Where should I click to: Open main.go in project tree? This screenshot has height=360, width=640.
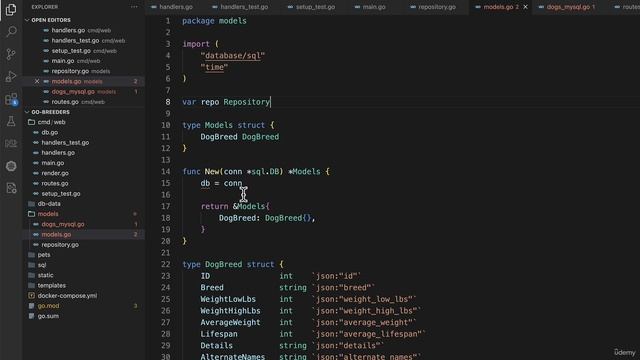pyautogui.click(x=53, y=163)
